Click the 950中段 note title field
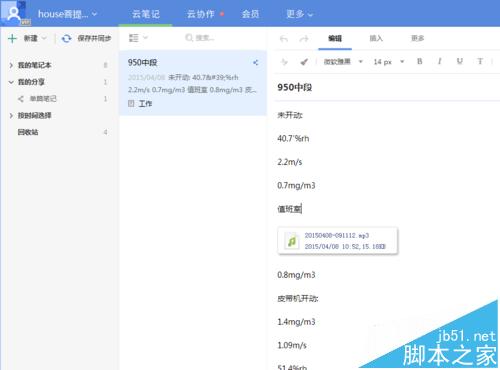Viewport: 500px width, 370px height. (x=295, y=87)
